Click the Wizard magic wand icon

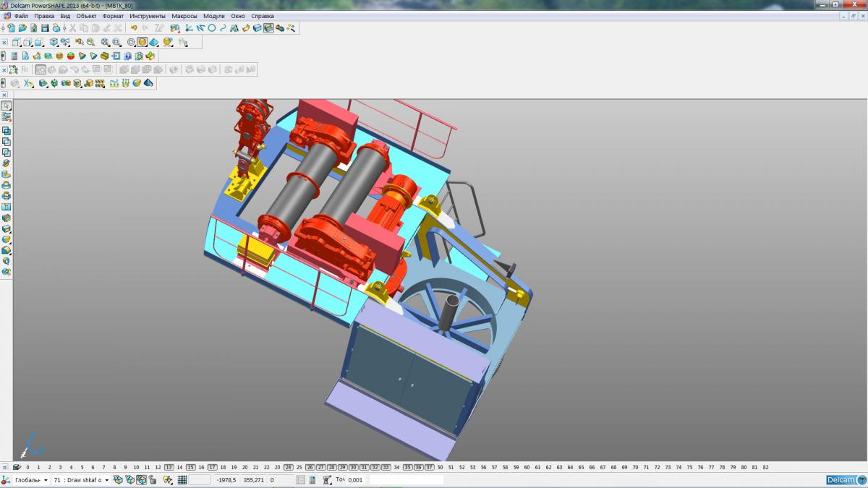pyautogui.click(x=291, y=28)
